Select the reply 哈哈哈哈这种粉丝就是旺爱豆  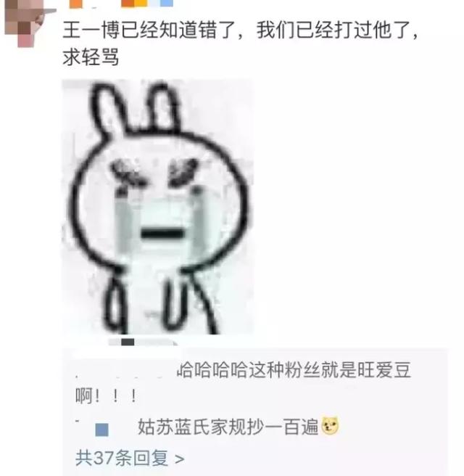tap(294, 369)
